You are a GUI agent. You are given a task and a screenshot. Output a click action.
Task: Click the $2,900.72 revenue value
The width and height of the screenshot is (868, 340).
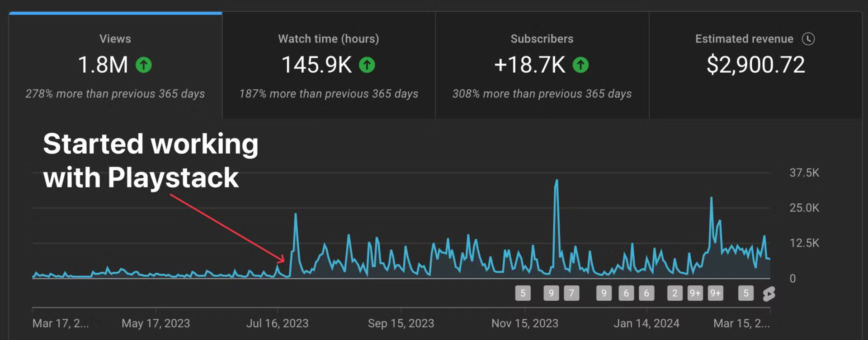tap(756, 65)
